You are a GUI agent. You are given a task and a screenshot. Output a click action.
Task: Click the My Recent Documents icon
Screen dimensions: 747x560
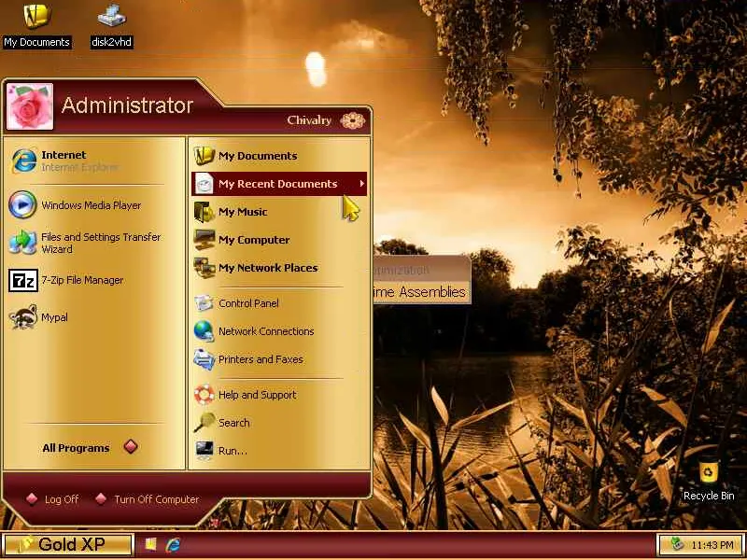(204, 183)
